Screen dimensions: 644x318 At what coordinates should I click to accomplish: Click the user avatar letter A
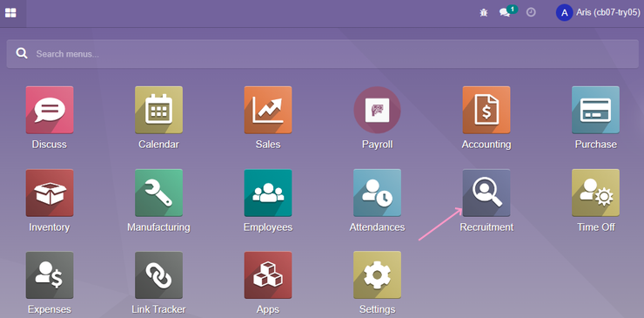564,13
